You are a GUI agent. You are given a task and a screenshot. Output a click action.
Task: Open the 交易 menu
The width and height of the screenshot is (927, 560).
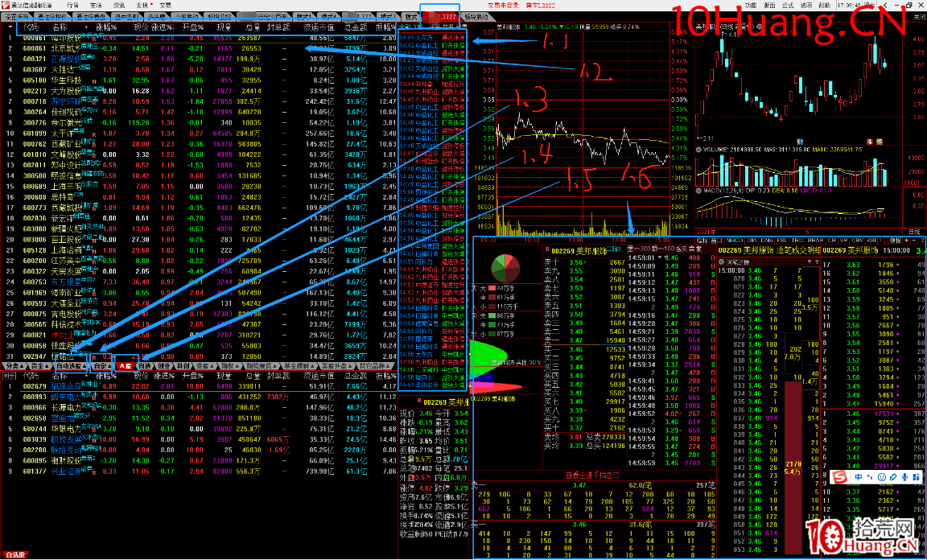(165, 5)
